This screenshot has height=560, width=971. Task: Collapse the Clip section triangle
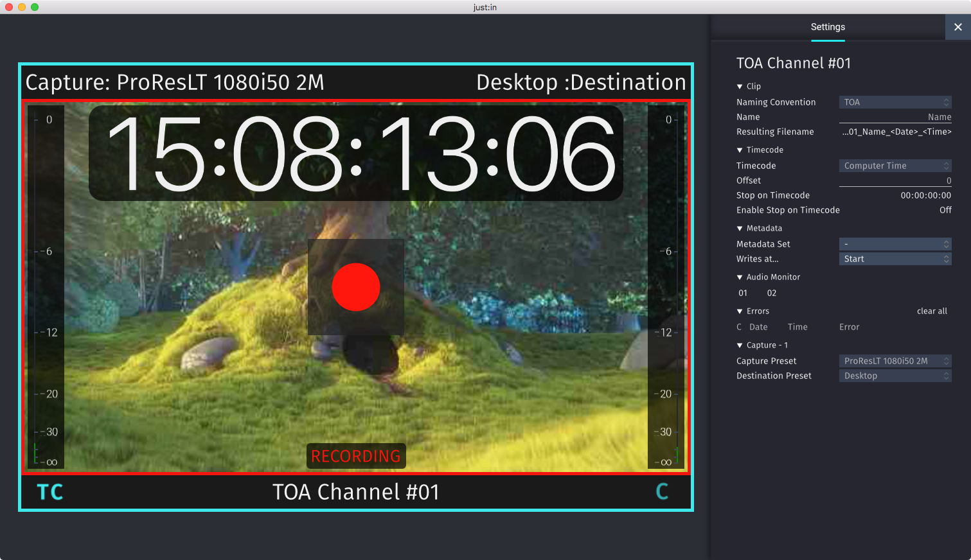pos(740,87)
